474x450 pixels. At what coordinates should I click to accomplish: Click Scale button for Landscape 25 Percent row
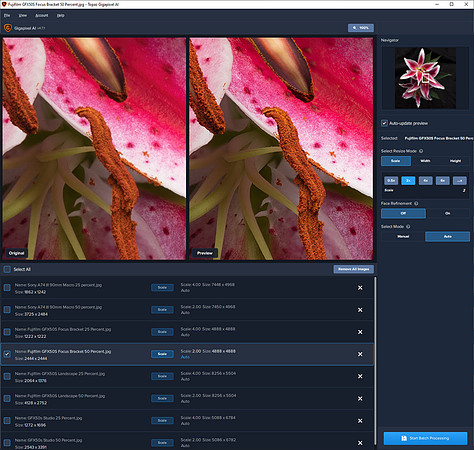[162, 376]
